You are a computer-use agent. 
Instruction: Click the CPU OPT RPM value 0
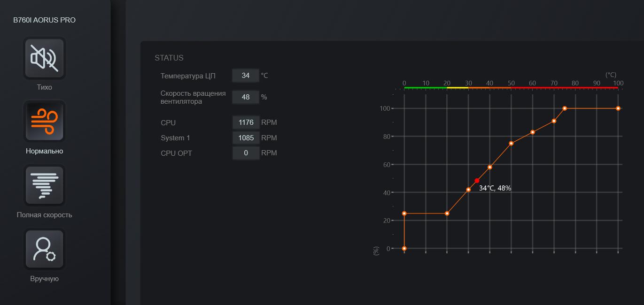pos(246,153)
